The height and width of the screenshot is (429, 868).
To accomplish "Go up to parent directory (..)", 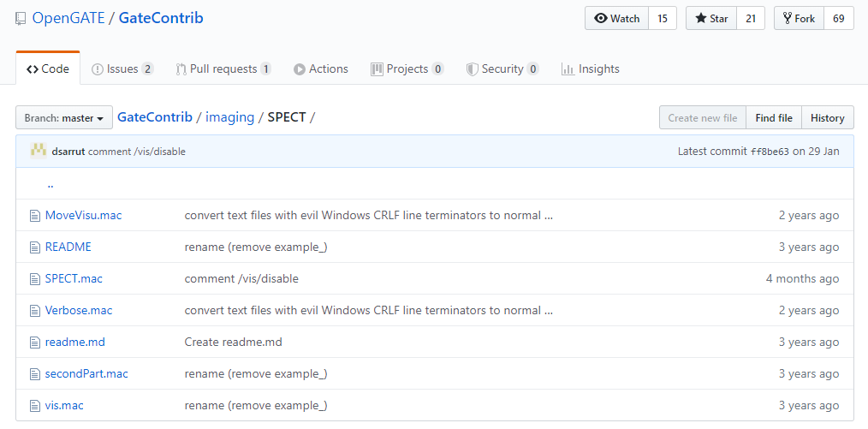I will click(x=51, y=185).
